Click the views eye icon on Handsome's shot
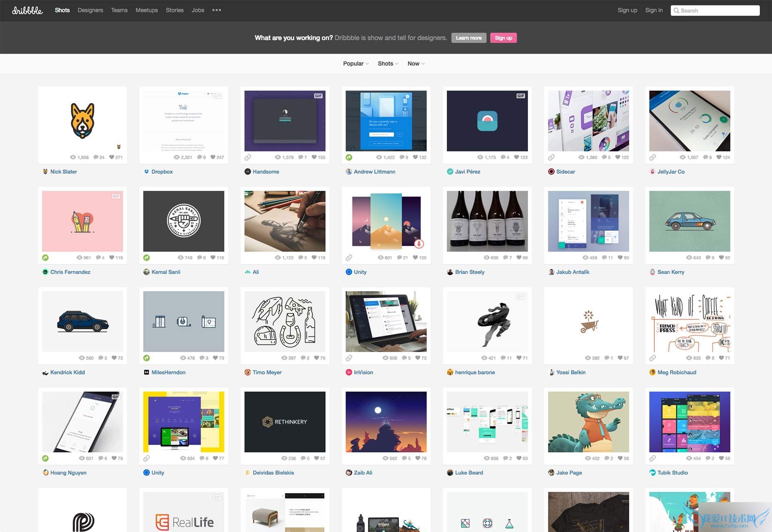 pos(278,158)
